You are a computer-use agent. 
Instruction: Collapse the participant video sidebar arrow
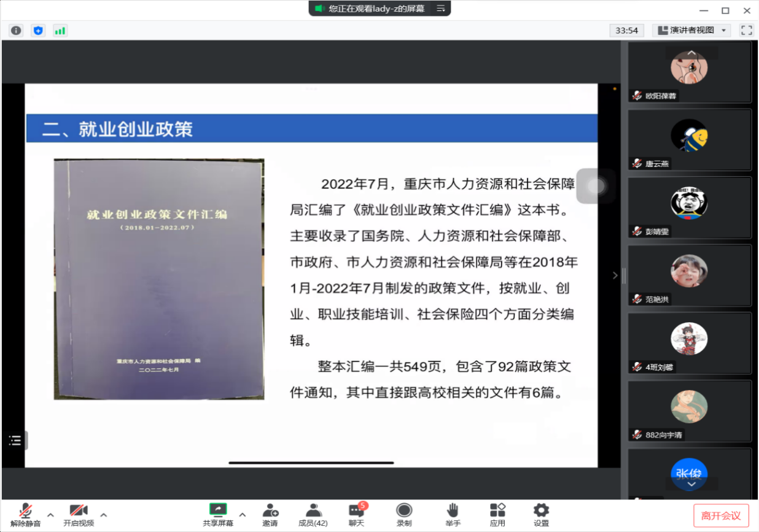[615, 276]
